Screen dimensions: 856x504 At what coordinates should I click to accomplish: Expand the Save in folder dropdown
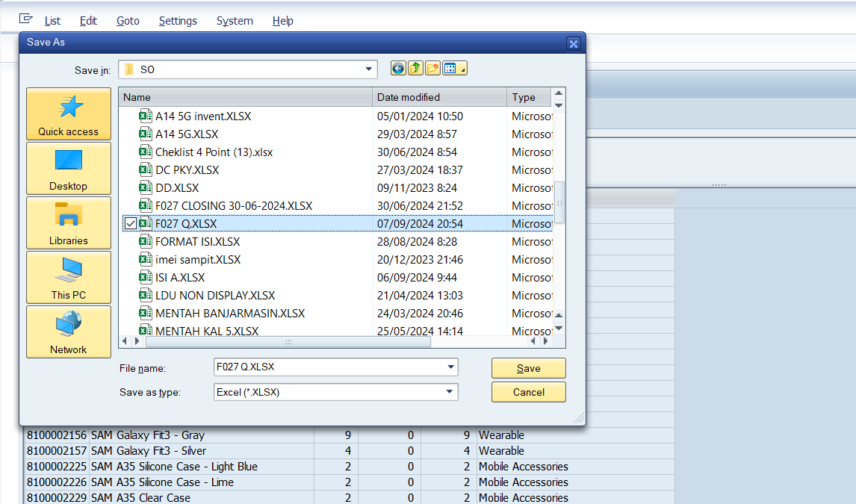(368, 69)
